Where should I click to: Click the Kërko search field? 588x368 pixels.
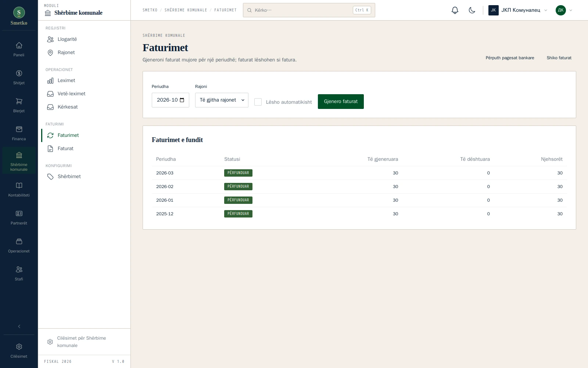tap(309, 10)
